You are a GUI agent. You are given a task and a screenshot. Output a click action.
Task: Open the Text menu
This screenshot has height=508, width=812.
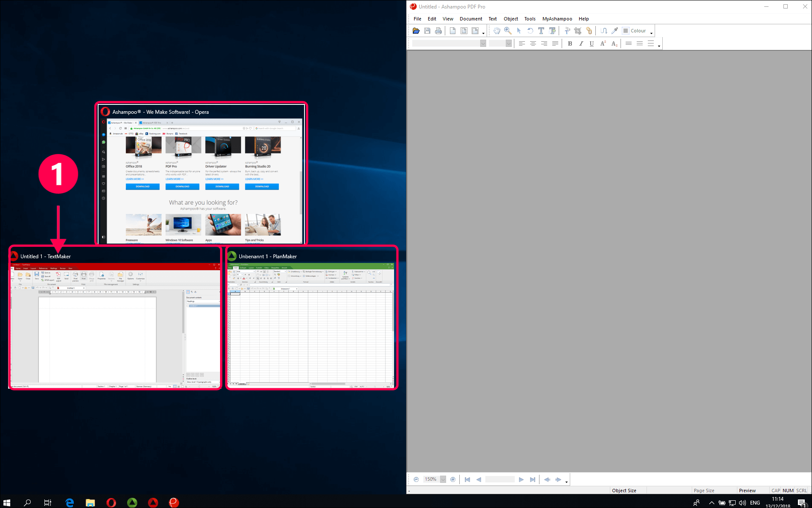pos(493,19)
